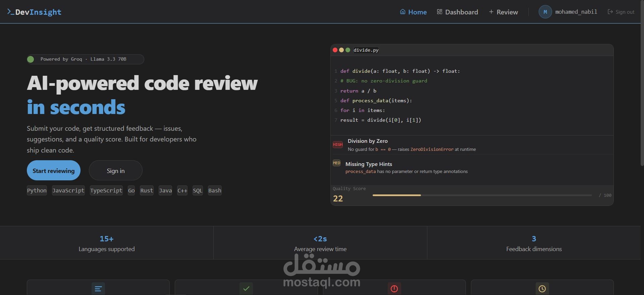Open mohamed_nabil profile name
Screen dimensions: 644x295
(x=576, y=12)
